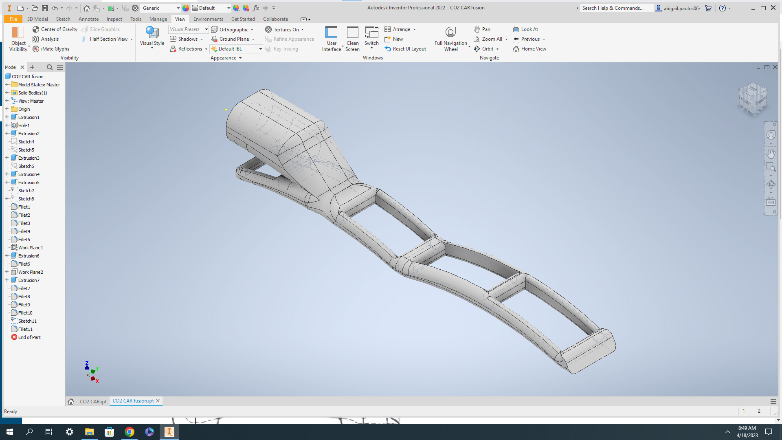Click appearance color wheel in quick access

186,8
